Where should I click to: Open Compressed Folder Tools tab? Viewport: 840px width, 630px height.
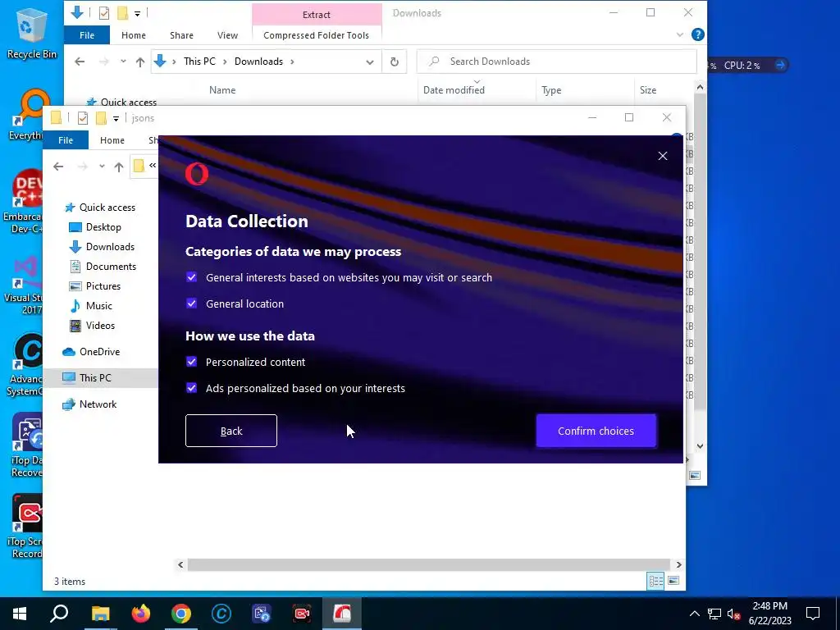pos(316,34)
